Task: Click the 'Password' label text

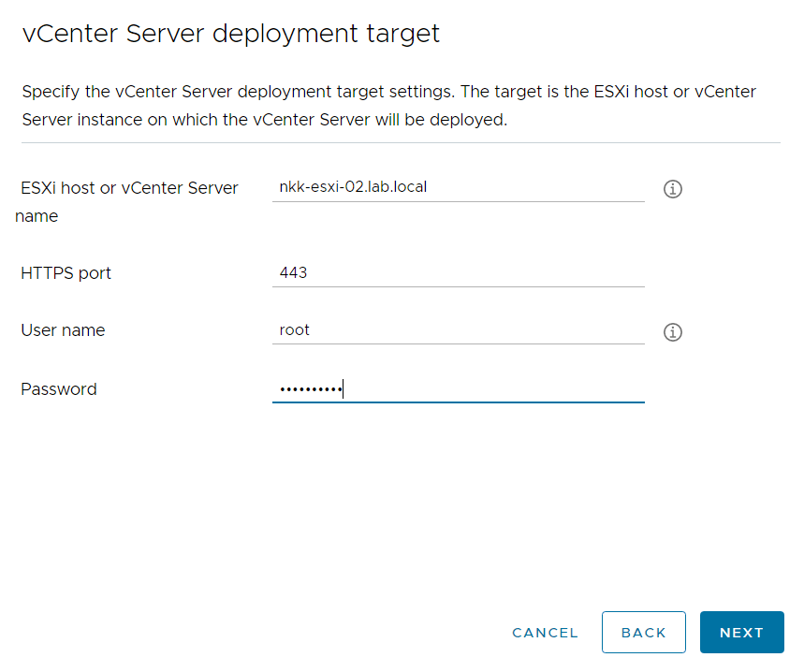Action: click(x=59, y=389)
